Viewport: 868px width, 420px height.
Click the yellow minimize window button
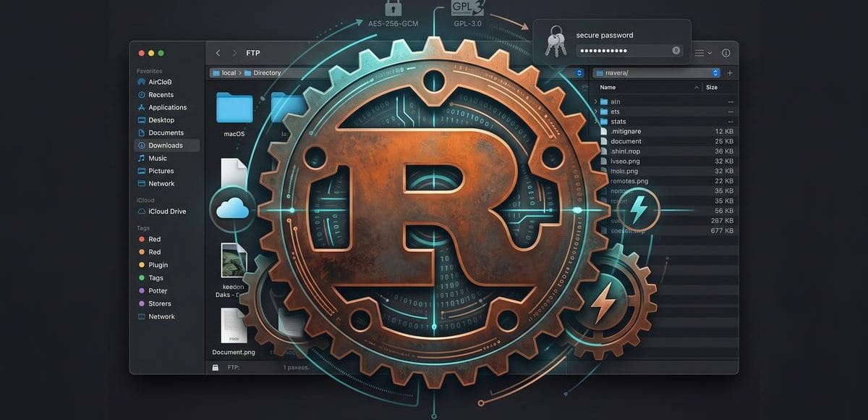point(151,53)
